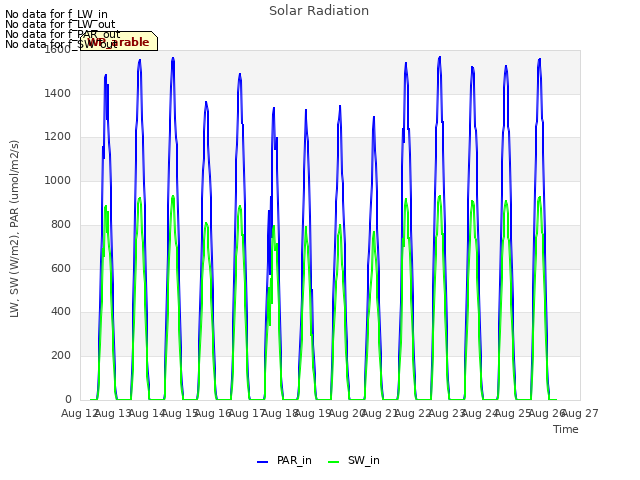Click the WP_arable annotation box
Screen dimensions: 640x480
pyautogui.click(x=119, y=41)
